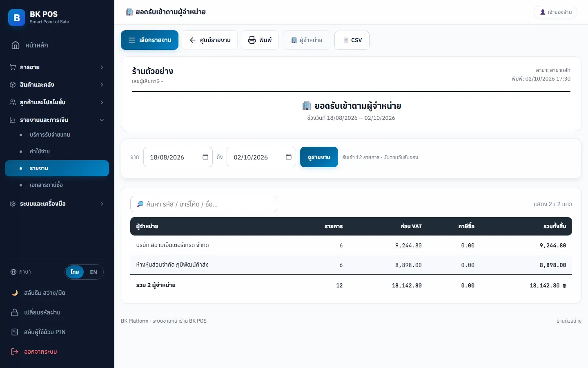
Task: Open ค่าใช้จ่าย submenu item
Action: (x=57, y=151)
